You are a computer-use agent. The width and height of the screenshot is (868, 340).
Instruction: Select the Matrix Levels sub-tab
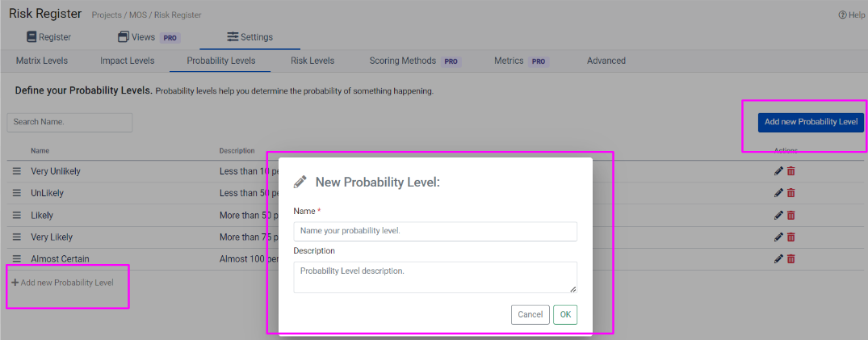point(42,61)
